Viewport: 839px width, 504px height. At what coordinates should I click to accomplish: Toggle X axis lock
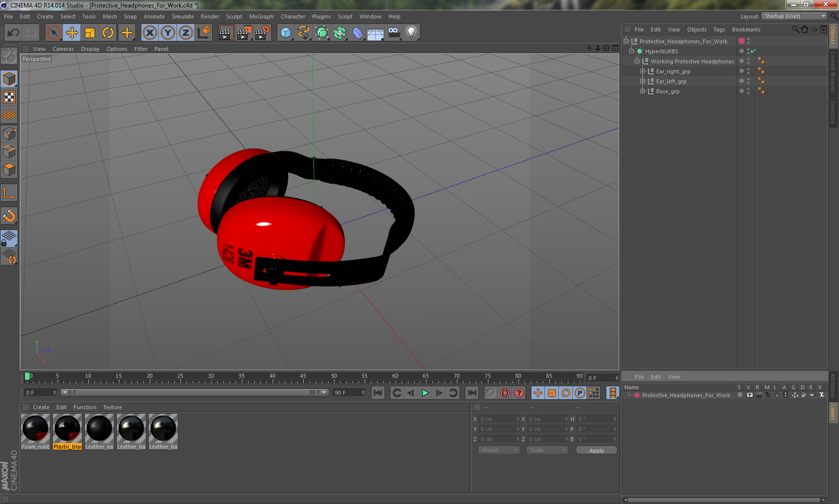point(149,33)
